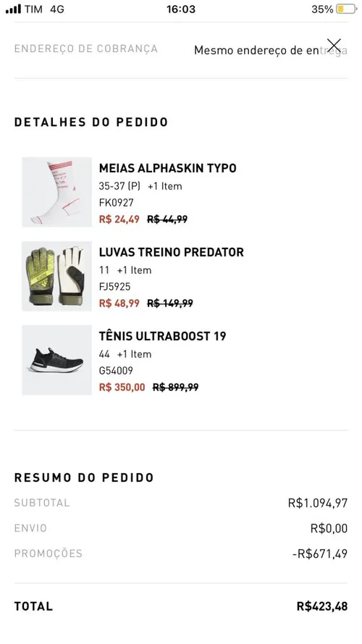The image size is (362, 644).
Task: Tap the cellular signal bars icon
Action: tap(13, 9)
